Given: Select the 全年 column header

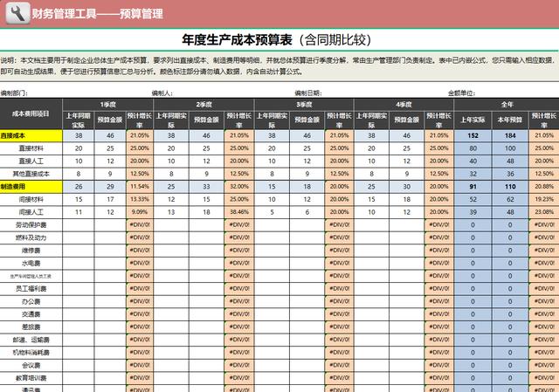Looking at the screenshot, I should tap(507, 103).
